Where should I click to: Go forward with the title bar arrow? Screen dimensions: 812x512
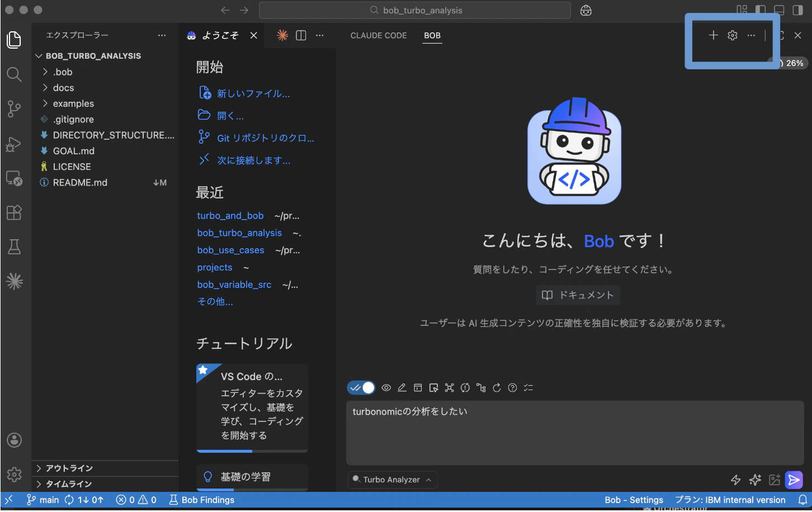[x=244, y=10]
